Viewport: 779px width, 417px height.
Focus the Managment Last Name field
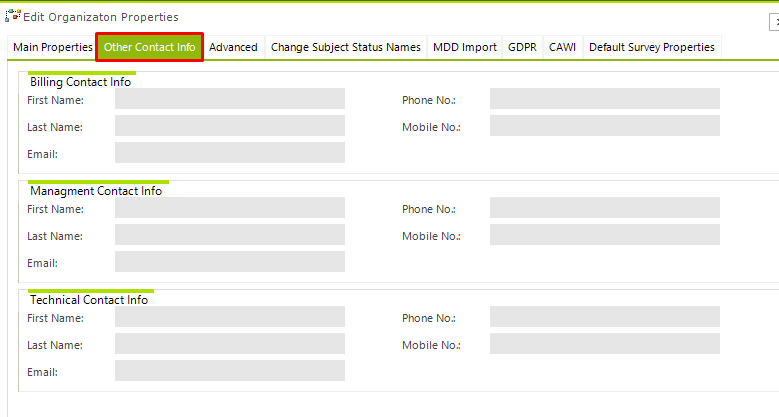click(x=230, y=235)
